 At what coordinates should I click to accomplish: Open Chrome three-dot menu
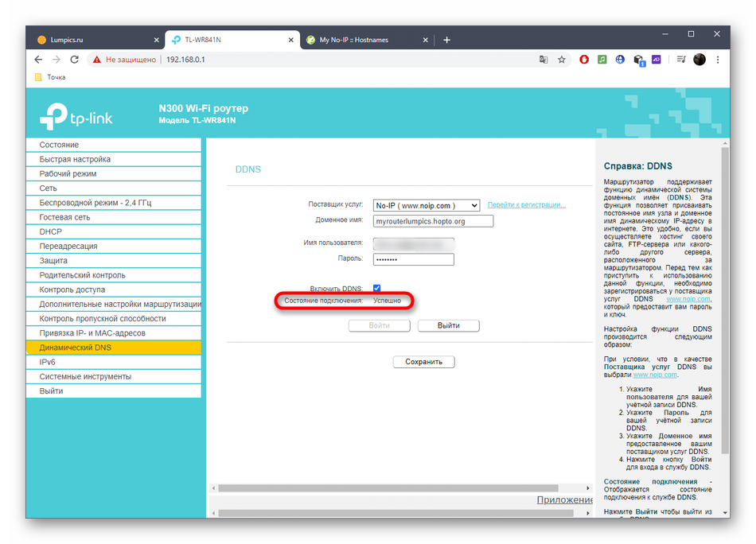click(x=719, y=60)
